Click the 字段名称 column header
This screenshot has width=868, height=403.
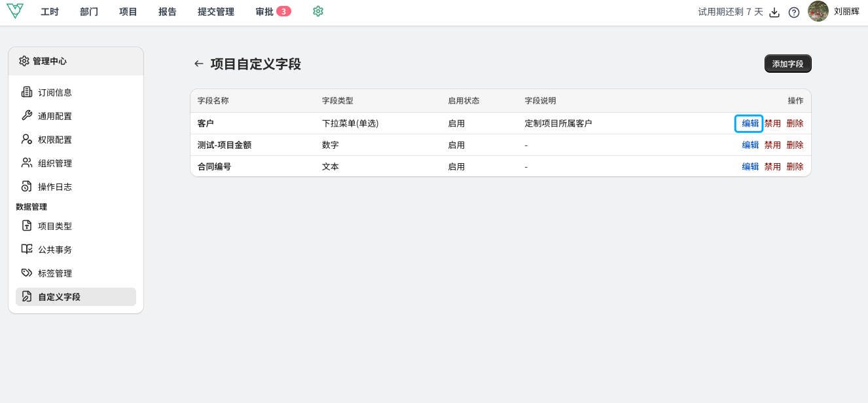213,101
